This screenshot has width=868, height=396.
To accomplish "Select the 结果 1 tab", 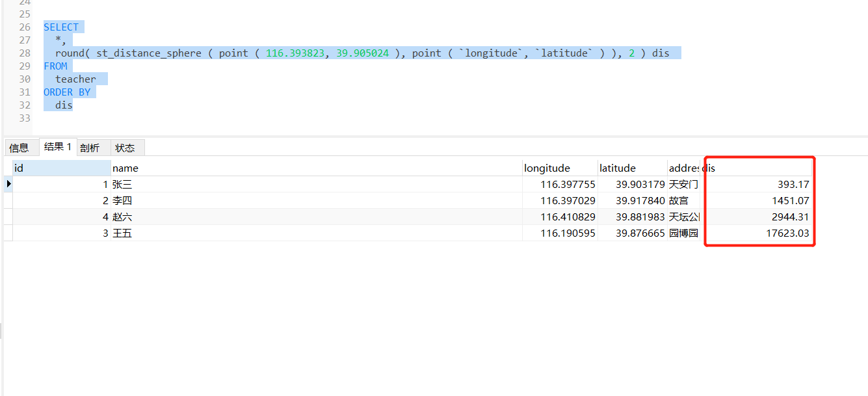I will tap(58, 147).
